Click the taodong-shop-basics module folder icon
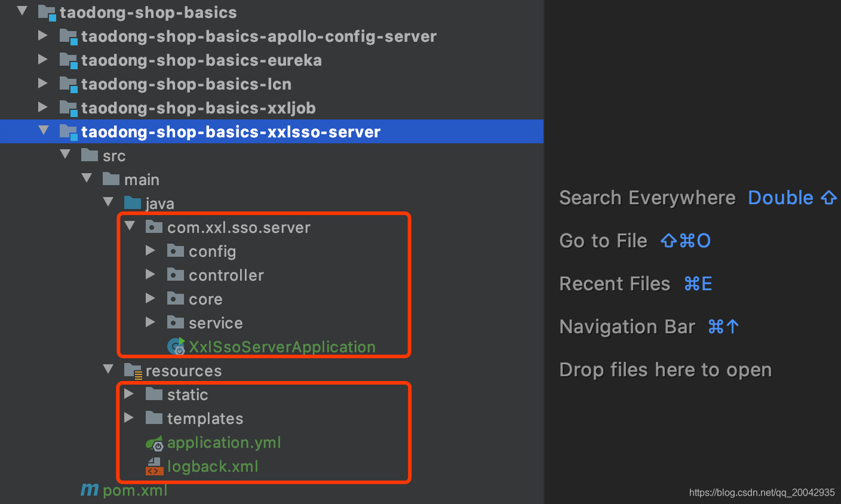841x504 pixels. tap(47, 13)
